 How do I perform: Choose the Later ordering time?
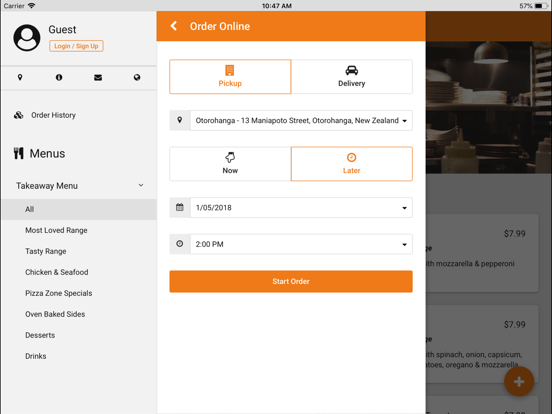coord(352,164)
